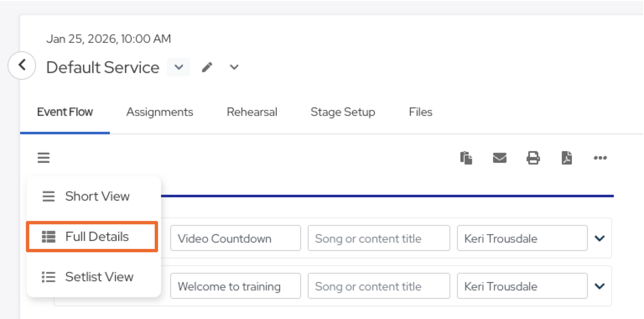Screen dimensions: 644x319
Task: Go to the Stage Setup tab
Action: coord(343,112)
